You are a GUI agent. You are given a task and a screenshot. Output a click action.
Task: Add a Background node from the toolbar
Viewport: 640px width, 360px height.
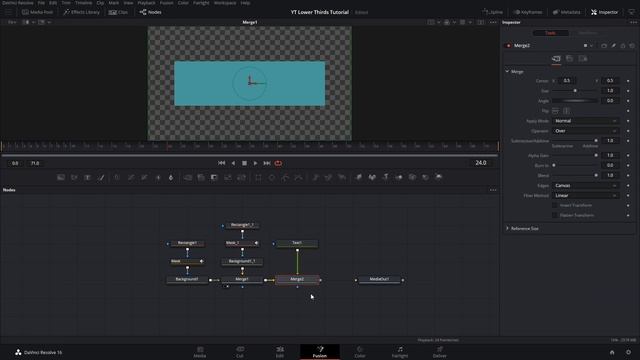[61, 177]
